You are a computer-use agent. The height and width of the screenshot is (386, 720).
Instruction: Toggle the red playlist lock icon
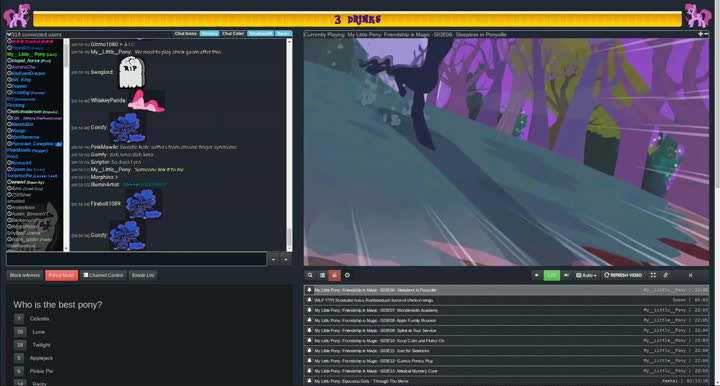point(334,275)
